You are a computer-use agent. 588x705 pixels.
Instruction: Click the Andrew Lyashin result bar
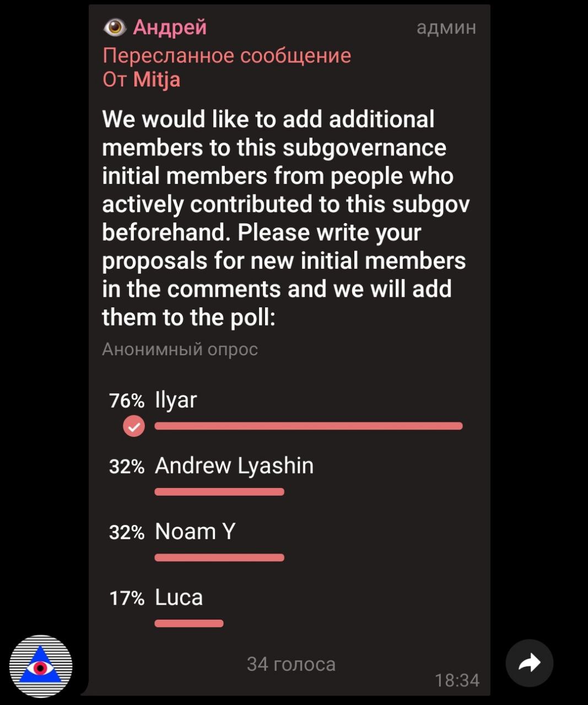pos(219,492)
